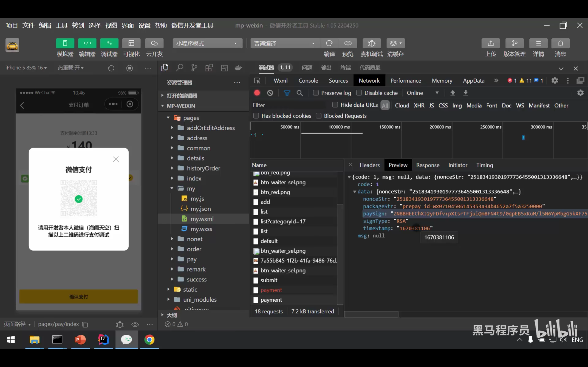588x367 pixels.
Task: Open 云开发 cloud icon
Action: tap(154, 43)
